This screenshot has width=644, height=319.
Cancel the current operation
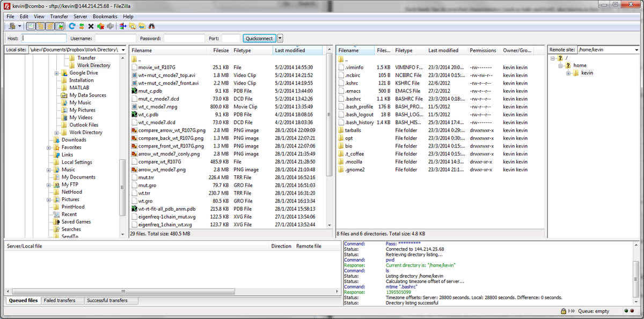[91, 26]
